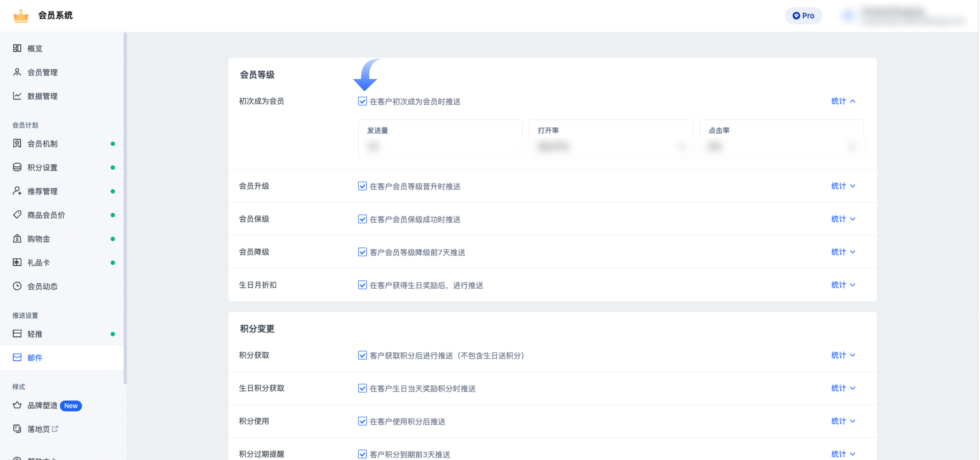
Task: Click the Pro plan badge
Action: (803, 16)
